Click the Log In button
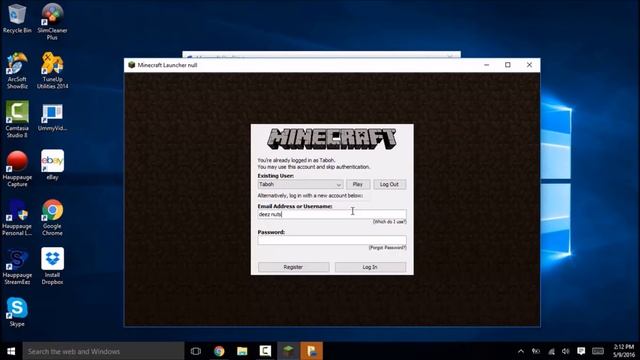The image size is (640, 360). point(370,267)
